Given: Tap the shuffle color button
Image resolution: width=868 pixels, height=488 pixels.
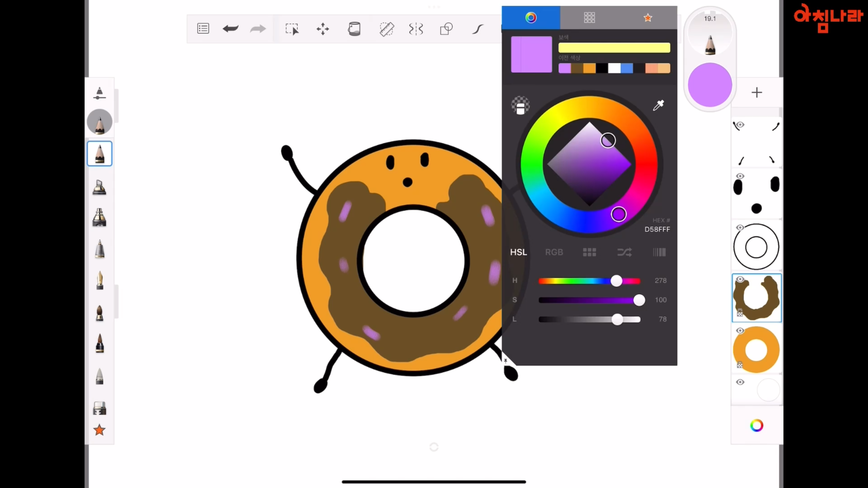Looking at the screenshot, I should point(625,252).
